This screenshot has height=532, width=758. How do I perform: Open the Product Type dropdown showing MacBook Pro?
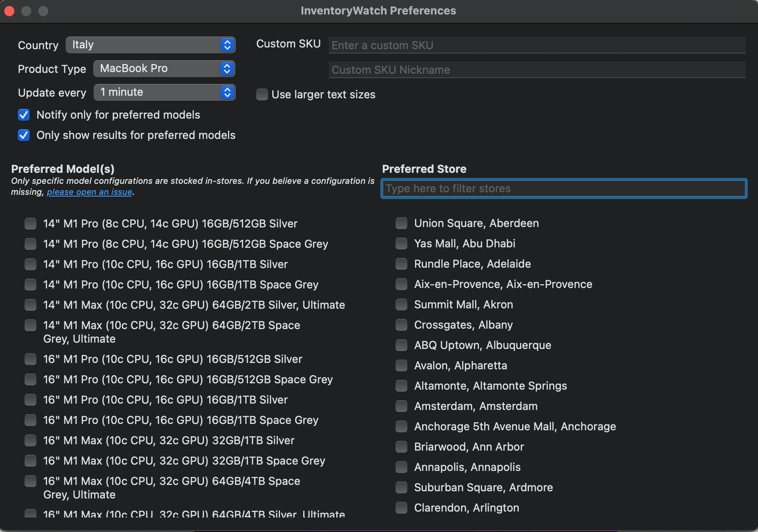(x=164, y=69)
